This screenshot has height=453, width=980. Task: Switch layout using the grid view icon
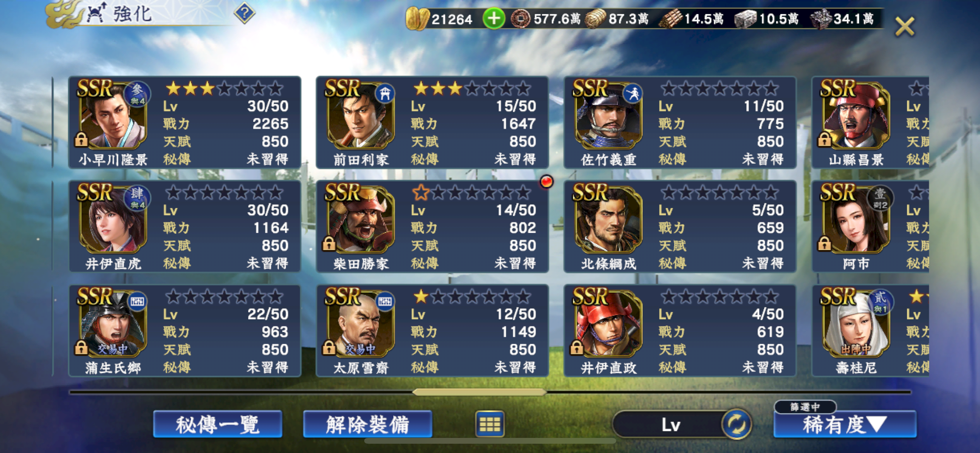(x=490, y=424)
